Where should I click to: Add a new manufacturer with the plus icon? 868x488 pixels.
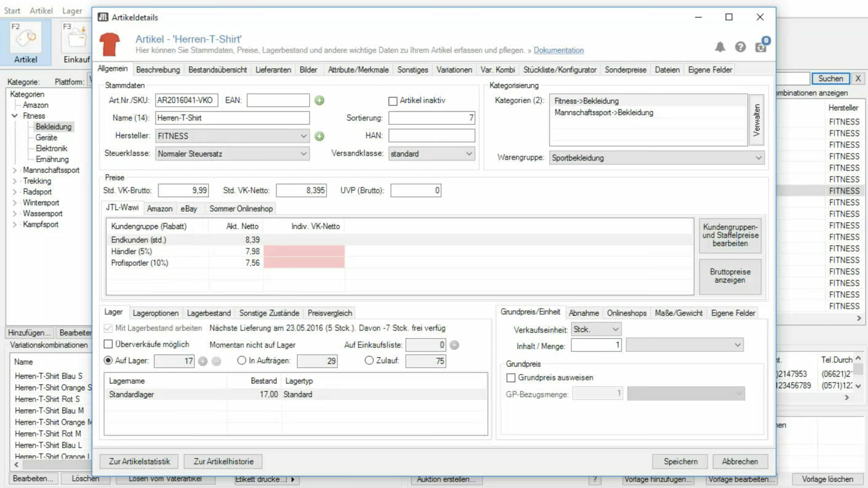319,135
